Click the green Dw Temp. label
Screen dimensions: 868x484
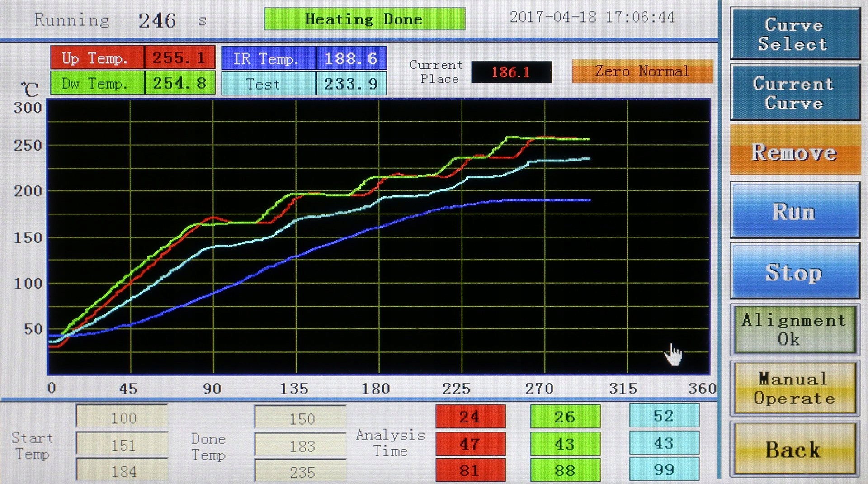(x=97, y=83)
